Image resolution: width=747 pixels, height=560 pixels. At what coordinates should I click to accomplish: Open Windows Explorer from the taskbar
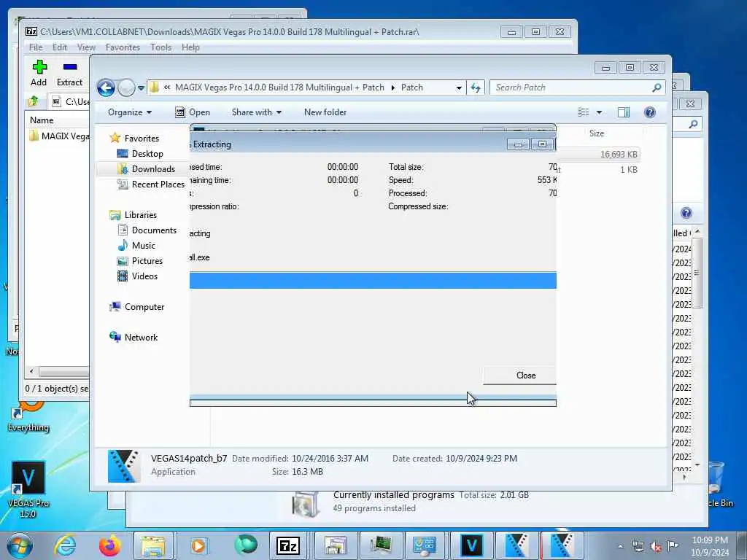click(153, 545)
